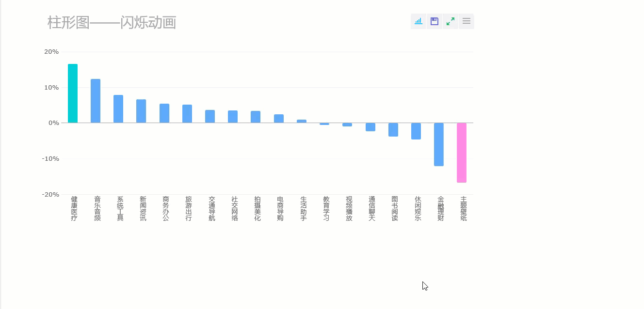The image size is (644, 309).
Task: Click the 金融理财 negative bar
Action: pyautogui.click(x=439, y=144)
